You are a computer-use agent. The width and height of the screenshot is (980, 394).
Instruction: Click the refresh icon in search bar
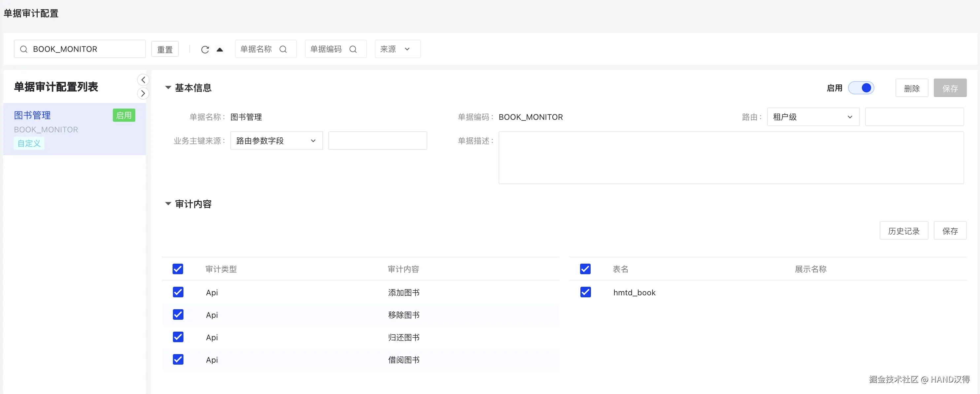[x=205, y=49]
